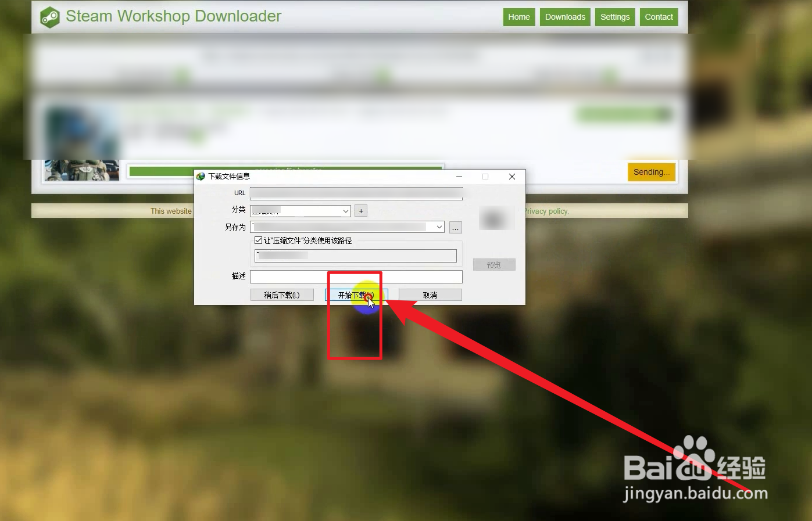812x521 pixels.
Task: Open the Settings page
Action: click(615, 17)
